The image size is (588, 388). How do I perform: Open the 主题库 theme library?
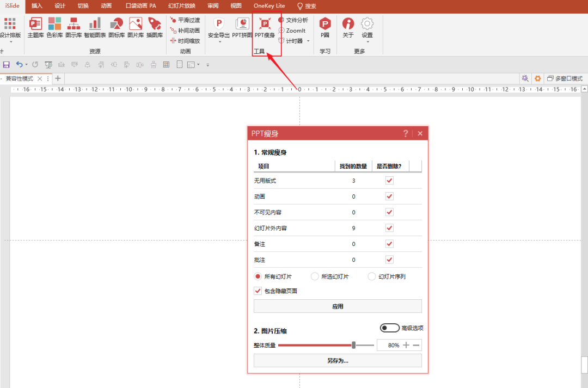(x=35, y=27)
